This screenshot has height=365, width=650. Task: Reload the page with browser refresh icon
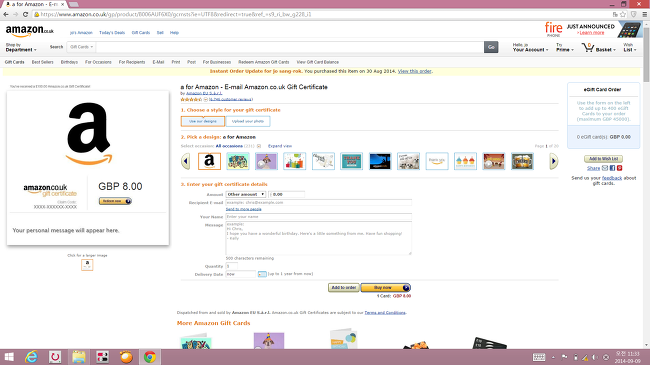[25, 14]
